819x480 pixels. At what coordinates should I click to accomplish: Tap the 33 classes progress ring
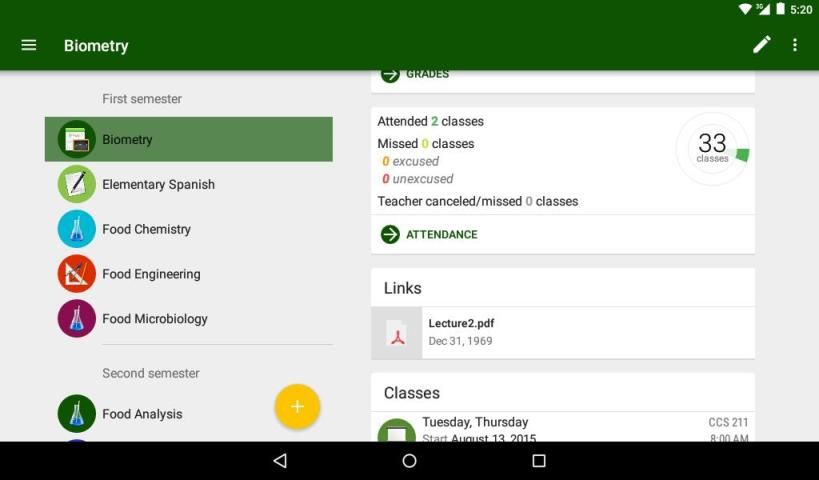tap(712, 148)
